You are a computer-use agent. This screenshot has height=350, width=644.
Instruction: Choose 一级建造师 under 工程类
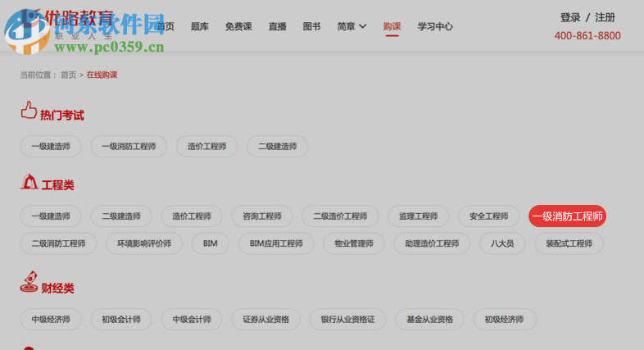tap(51, 216)
